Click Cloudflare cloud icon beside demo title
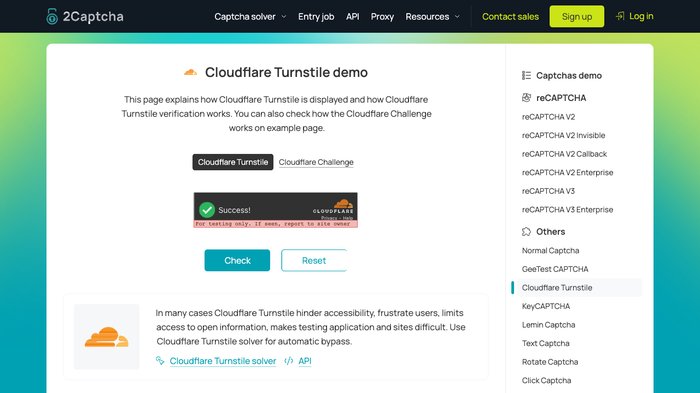700x393 pixels. [191, 72]
